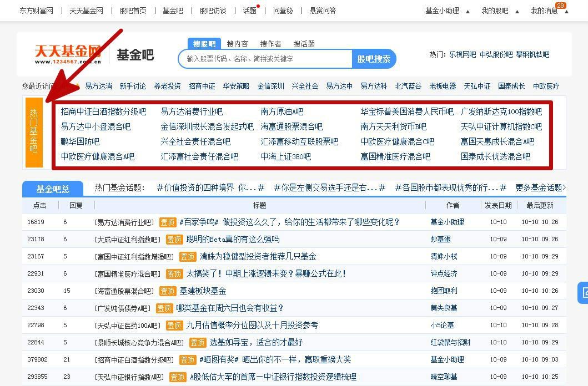
Task: Open 国泰成长优选混合吧 link
Action: click(496, 156)
